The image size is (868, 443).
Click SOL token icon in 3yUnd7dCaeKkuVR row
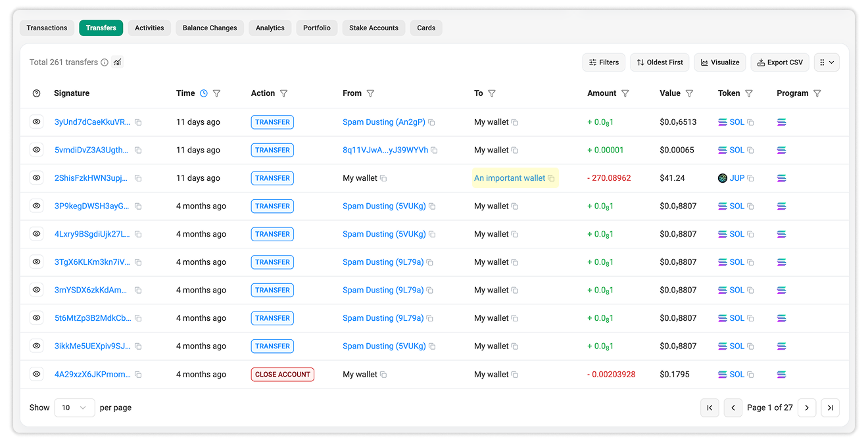pos(723,122)
